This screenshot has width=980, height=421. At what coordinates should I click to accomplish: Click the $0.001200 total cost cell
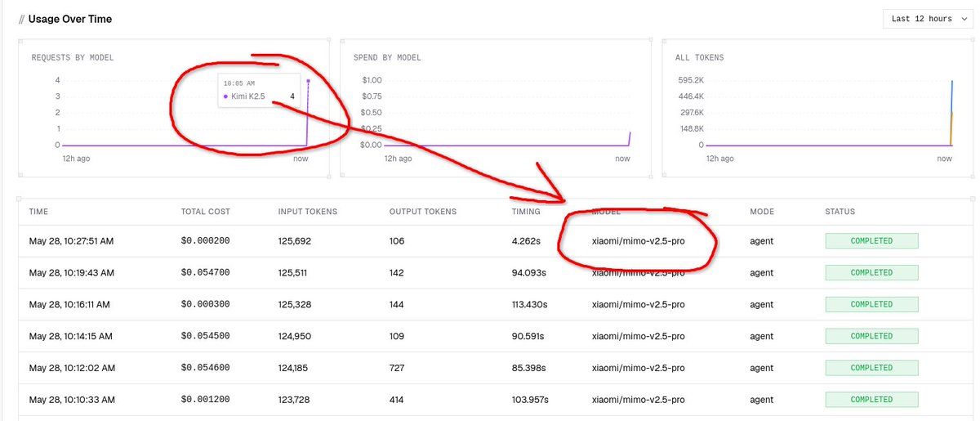(206, 400)
